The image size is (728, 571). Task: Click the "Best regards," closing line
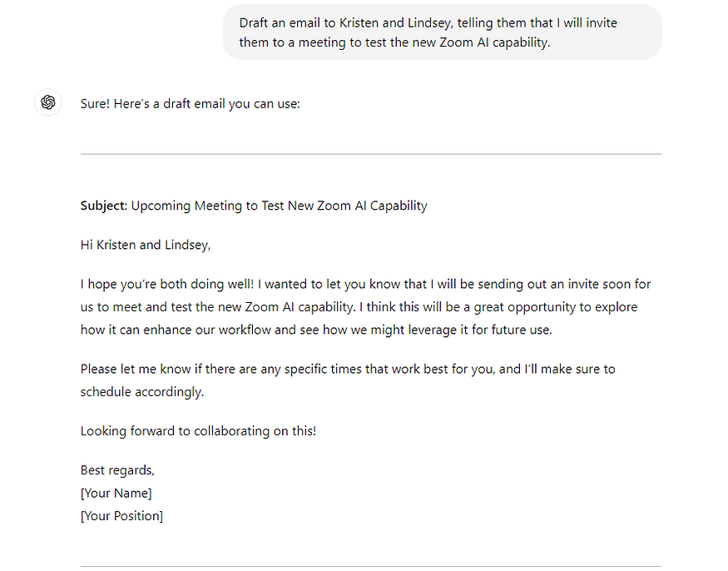tap(117, 470)
